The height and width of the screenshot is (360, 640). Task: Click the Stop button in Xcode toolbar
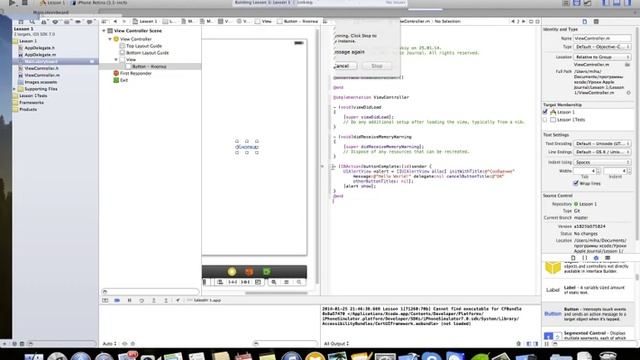[24, 2]
